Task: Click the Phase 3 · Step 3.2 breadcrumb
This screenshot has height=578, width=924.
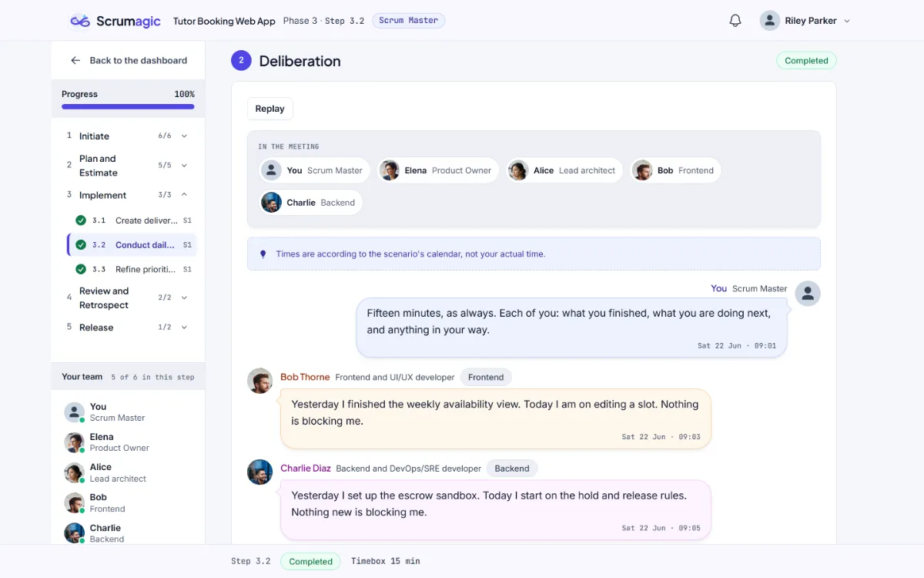Action: click(x=323, y=21)
